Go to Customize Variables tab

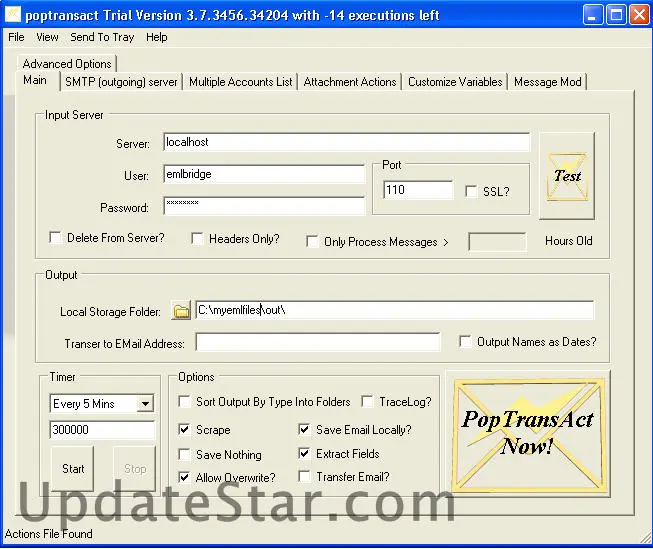[455, 82]
